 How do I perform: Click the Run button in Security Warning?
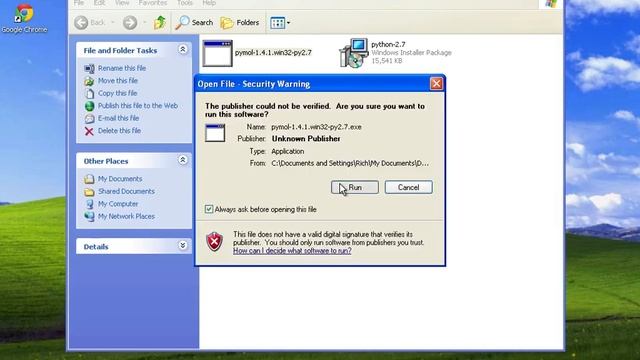tap(355, 187)
